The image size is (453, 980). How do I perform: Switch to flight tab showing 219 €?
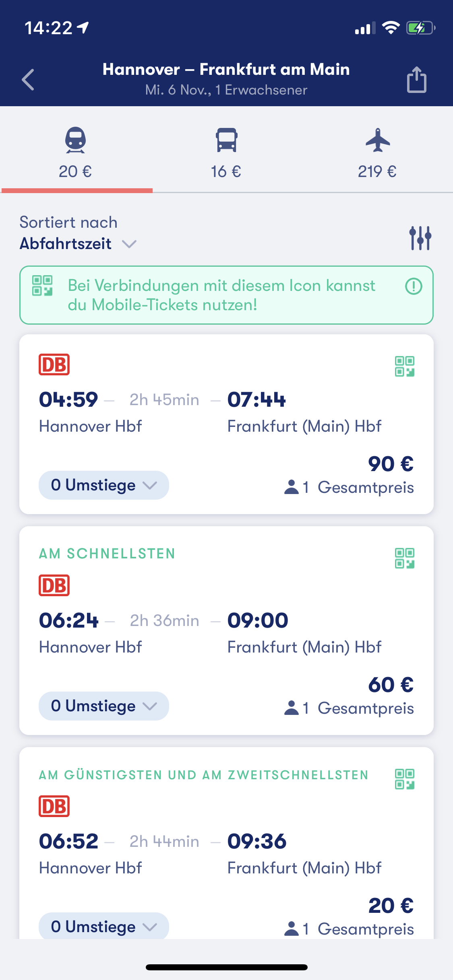coord(377,153)
